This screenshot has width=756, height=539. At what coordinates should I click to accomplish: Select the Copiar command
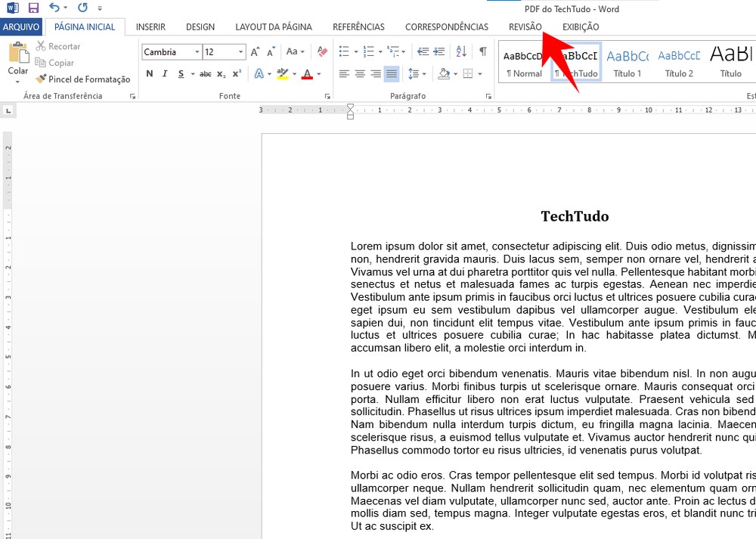[x=60, y=63]
